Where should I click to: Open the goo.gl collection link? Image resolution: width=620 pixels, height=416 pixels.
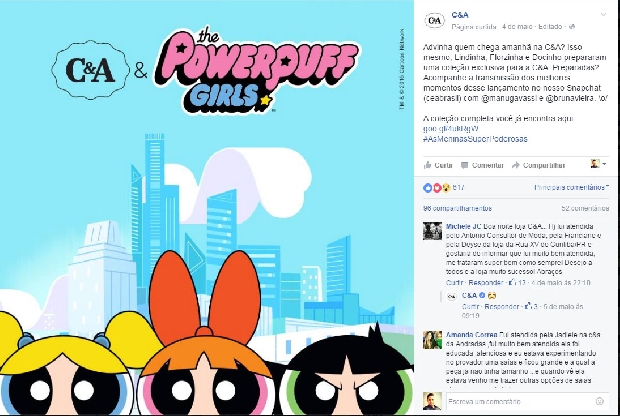click(x=450, y=129)
